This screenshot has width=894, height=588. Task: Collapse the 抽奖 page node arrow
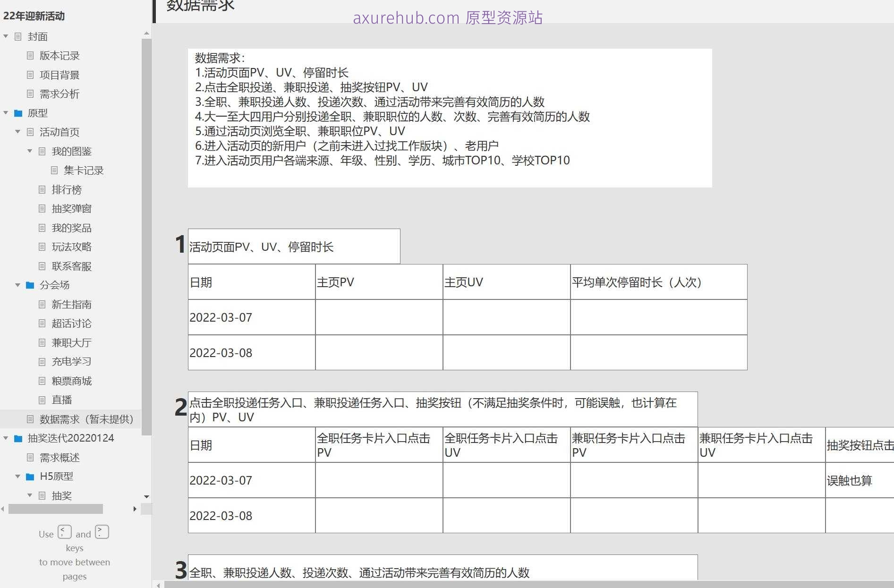(x=30, y=495)
